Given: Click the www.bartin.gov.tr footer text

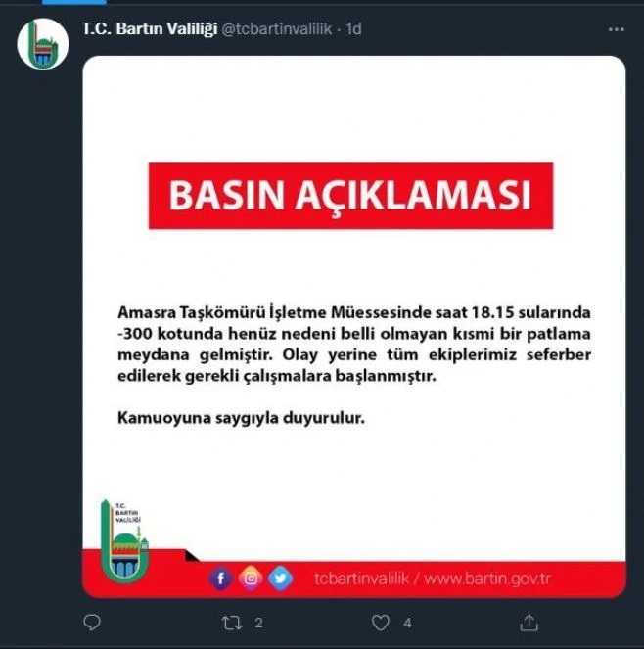Looking at the screenshot, I should tap(487, 579).
